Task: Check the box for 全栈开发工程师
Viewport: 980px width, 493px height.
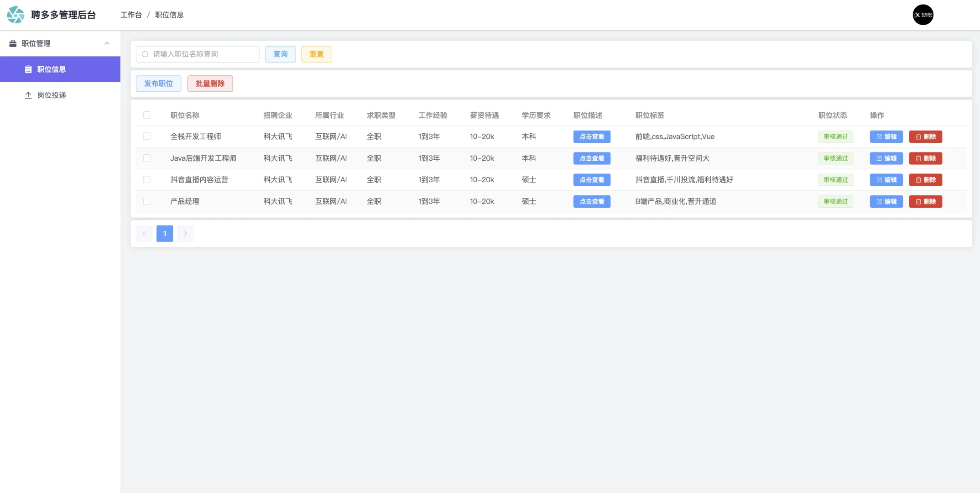Action: (146, 136)
